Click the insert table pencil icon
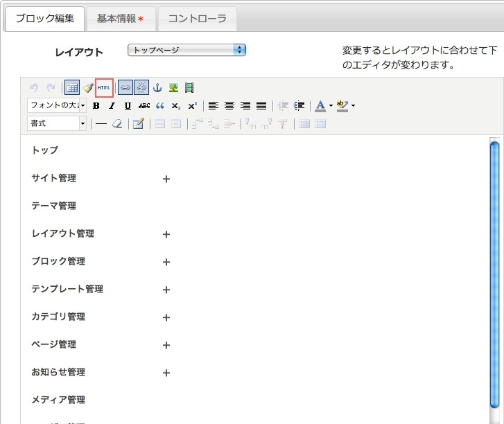This screenshot has width=504, height=424. coord(139,123)
